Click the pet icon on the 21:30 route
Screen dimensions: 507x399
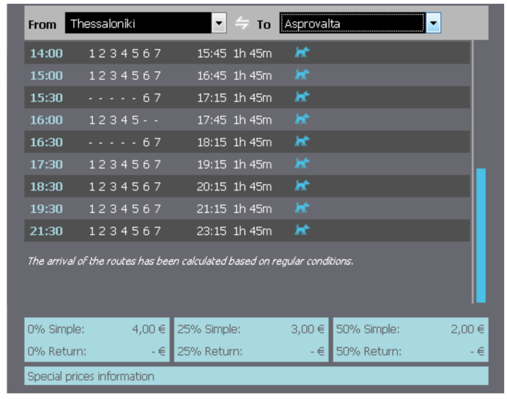pyautogui.click(x=302, y=230)
